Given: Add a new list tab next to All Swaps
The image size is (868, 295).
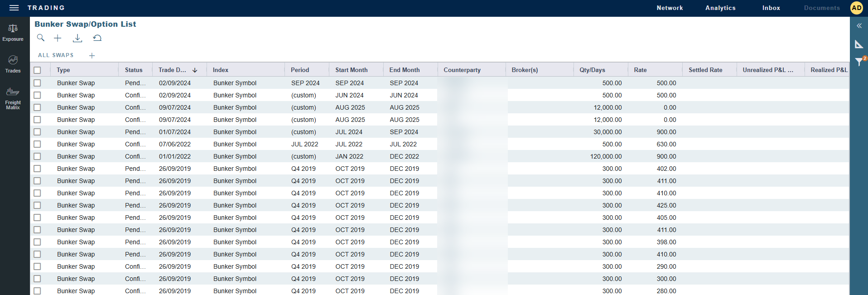Looking at the screenshot, I should pos(92,55).
